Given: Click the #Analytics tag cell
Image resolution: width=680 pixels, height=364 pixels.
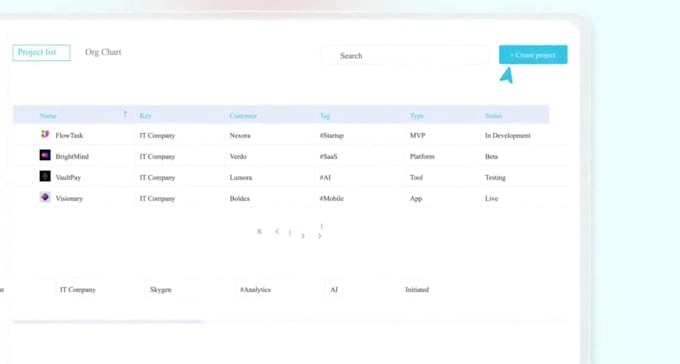Looking at the screenshot, I should pyautogui.click(x=255, y=289).
